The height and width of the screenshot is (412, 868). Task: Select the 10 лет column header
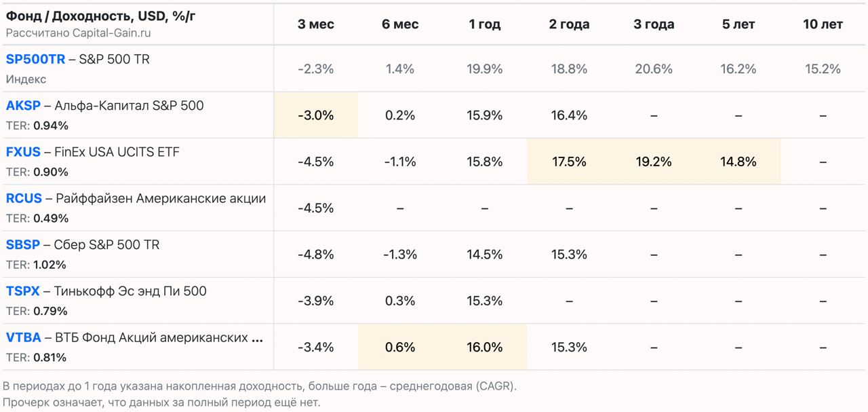coord(823,24)
